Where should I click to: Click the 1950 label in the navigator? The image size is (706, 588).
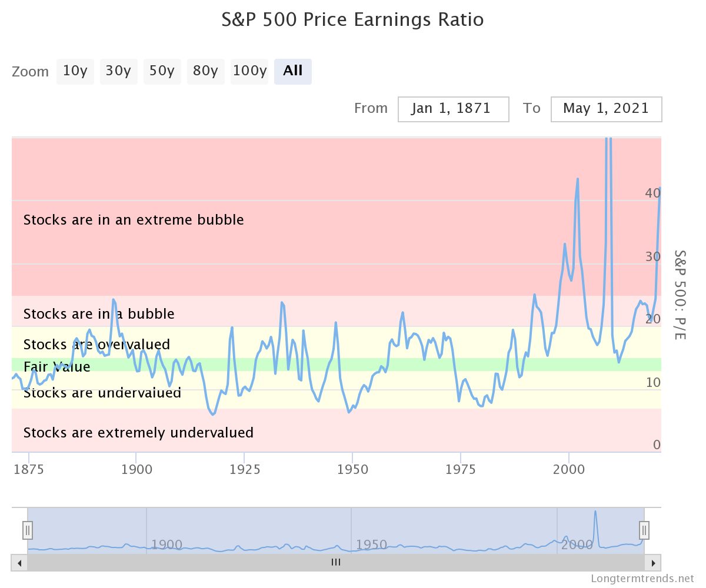[371, 544]
